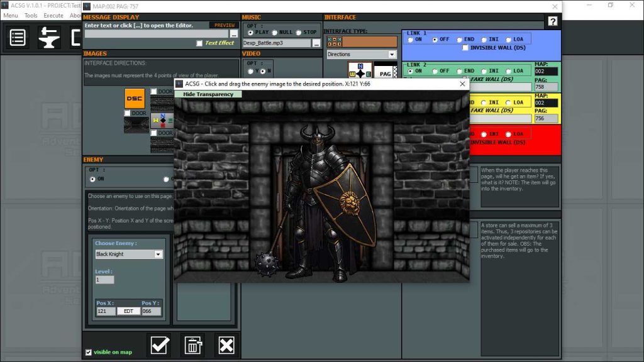Open the Execute menu
Image resolution: width=644 pixels, height=362 pixels.
point(53,16)
